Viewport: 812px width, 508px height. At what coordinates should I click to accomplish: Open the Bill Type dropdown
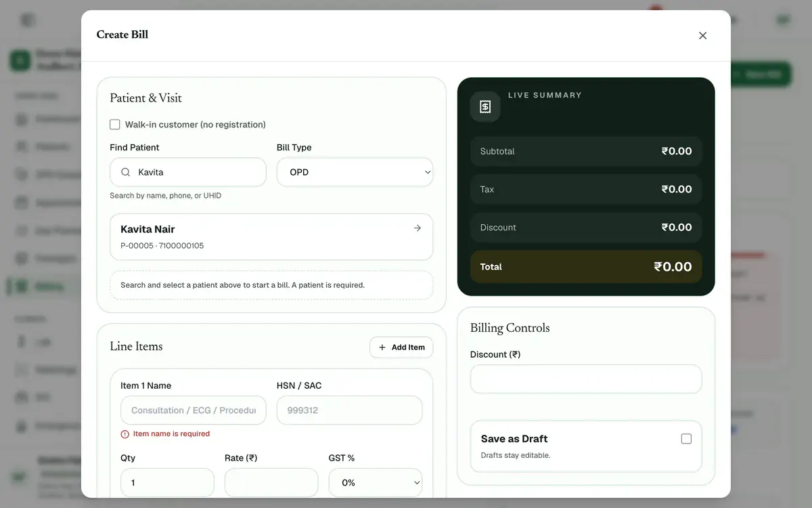[355, 172]
